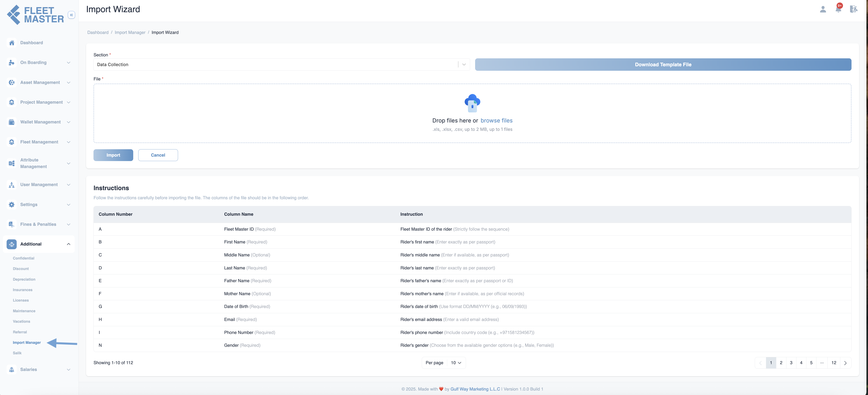Viewport: 868px width, 395px height.
Task: Open Maintenance submenu item
Action: click(x=24, y=311)
